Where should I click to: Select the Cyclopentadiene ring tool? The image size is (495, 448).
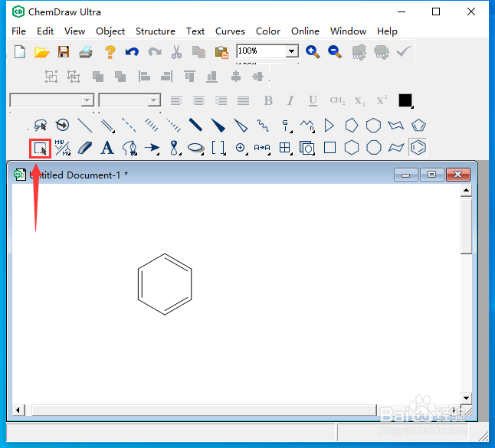click(x=418, y=126)
